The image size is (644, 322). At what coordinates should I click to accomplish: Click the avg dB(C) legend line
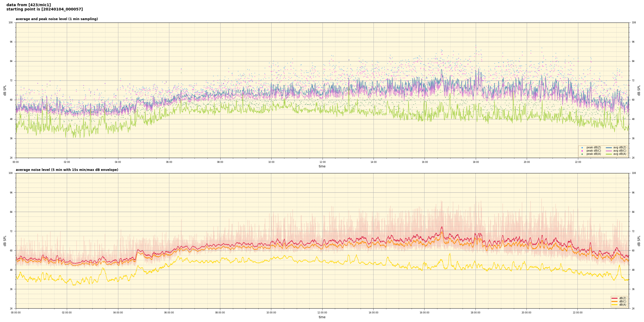[609, 151]
